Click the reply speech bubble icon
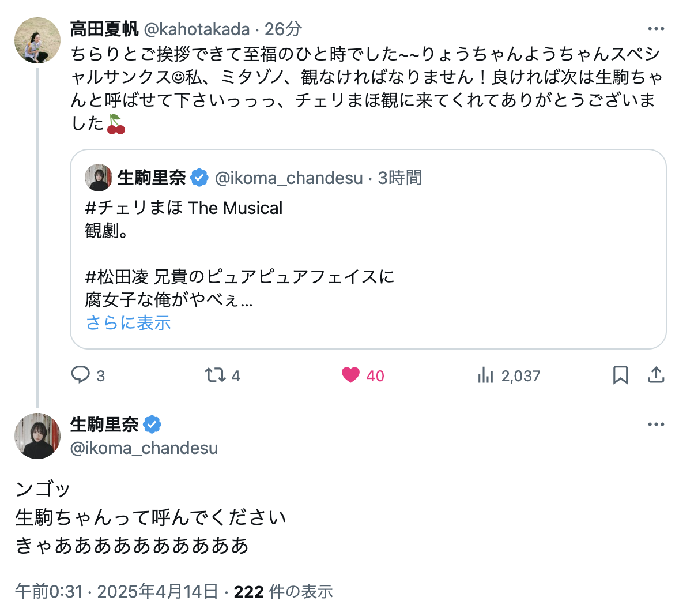Image resolution: width=679 pixels, height=616 pixels. (80, 375)
